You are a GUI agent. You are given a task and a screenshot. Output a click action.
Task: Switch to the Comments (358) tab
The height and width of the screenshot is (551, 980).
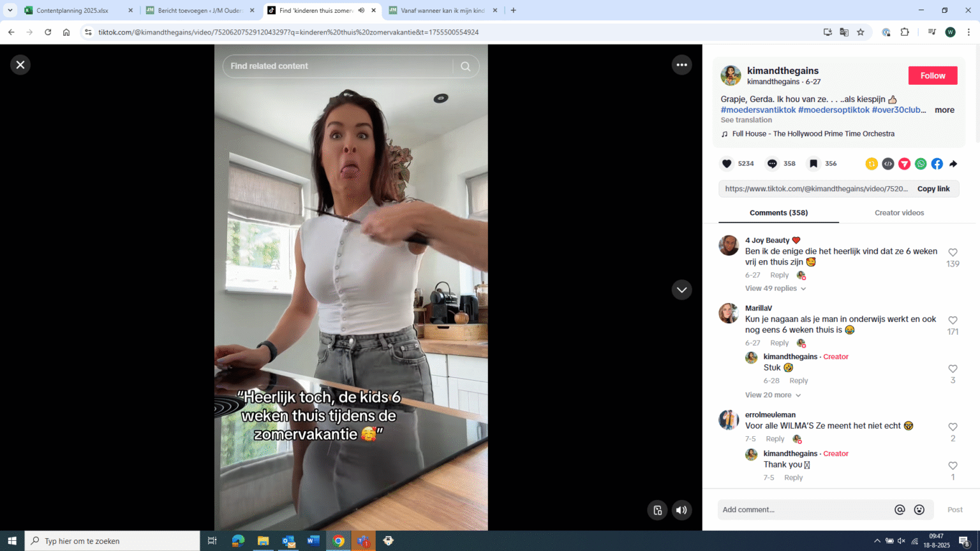click(778, 213)
